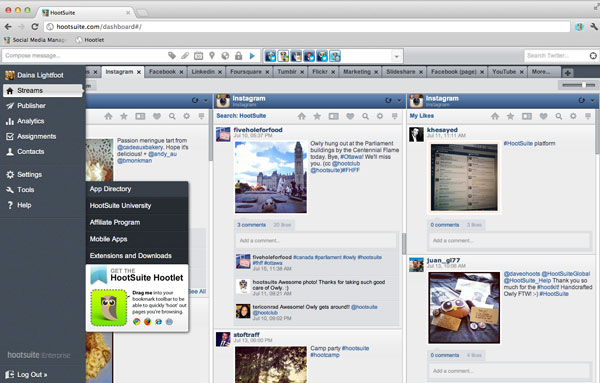
Task: Open fiveholeforfood username link
Action: (x=258, y=130)
